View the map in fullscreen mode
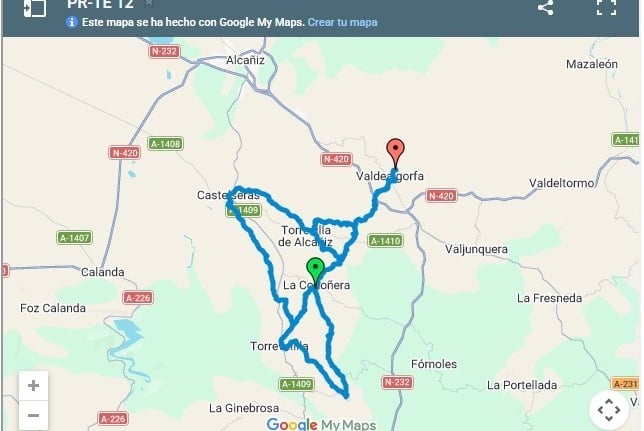Screen dimensions: 644x431 point(607,7)
